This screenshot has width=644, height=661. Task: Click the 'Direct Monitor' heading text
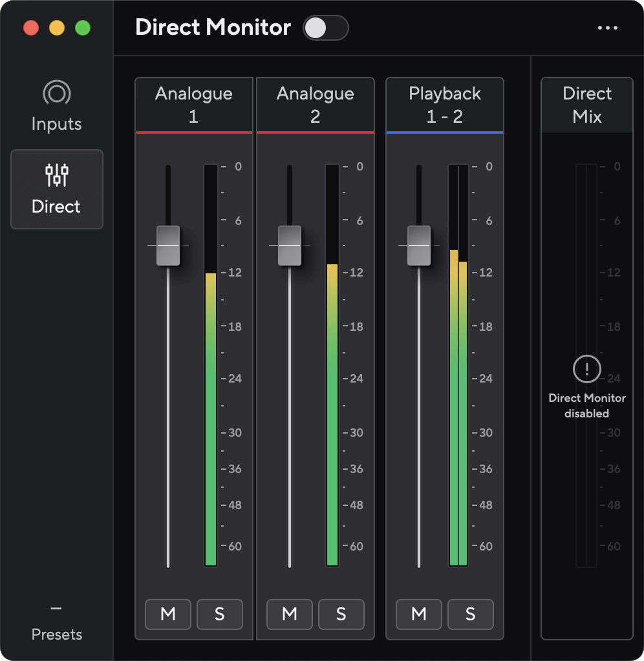coord(213,27)
